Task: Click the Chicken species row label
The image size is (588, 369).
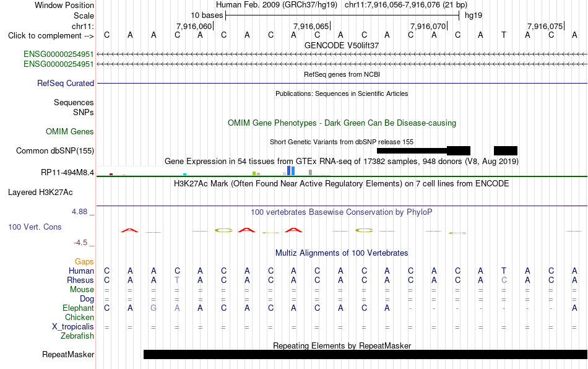Action: [x=79, y=317]
